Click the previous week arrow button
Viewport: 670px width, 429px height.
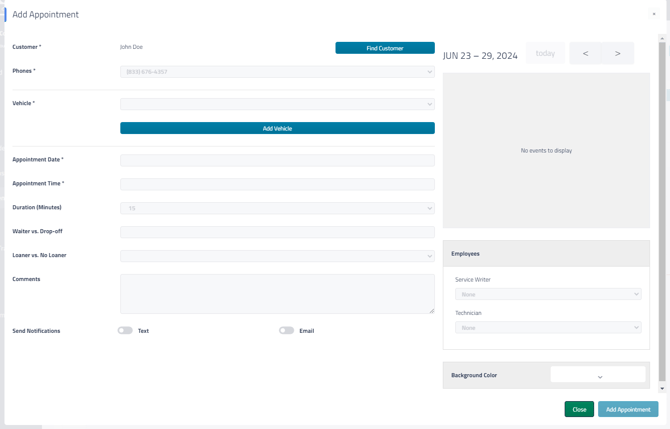click(586, 53)
